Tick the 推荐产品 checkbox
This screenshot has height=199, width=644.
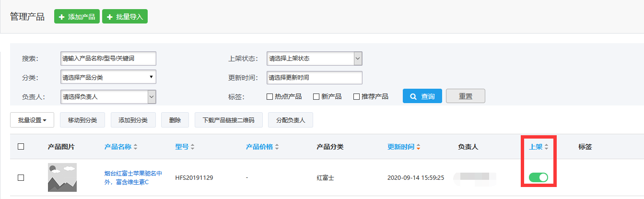click(356, 96)
